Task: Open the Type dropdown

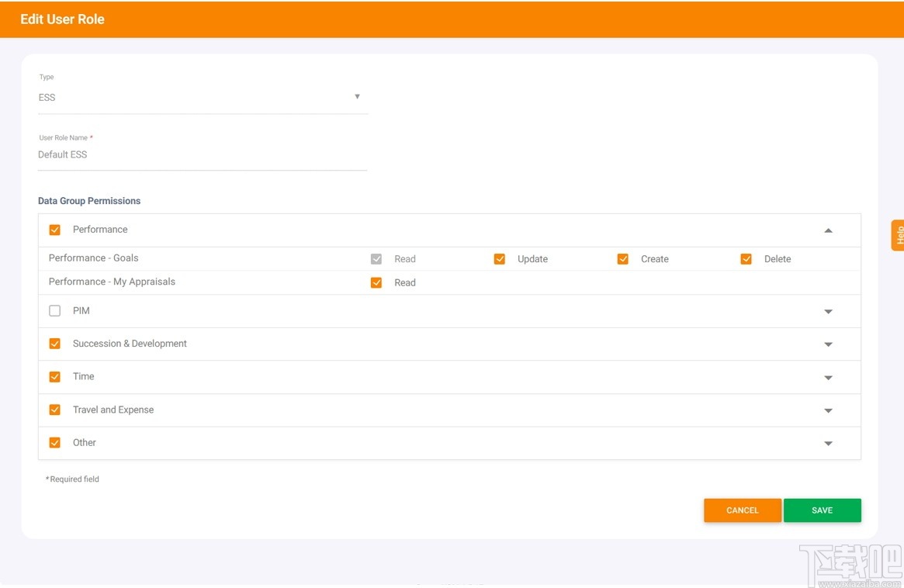Action: coord(357,96)
